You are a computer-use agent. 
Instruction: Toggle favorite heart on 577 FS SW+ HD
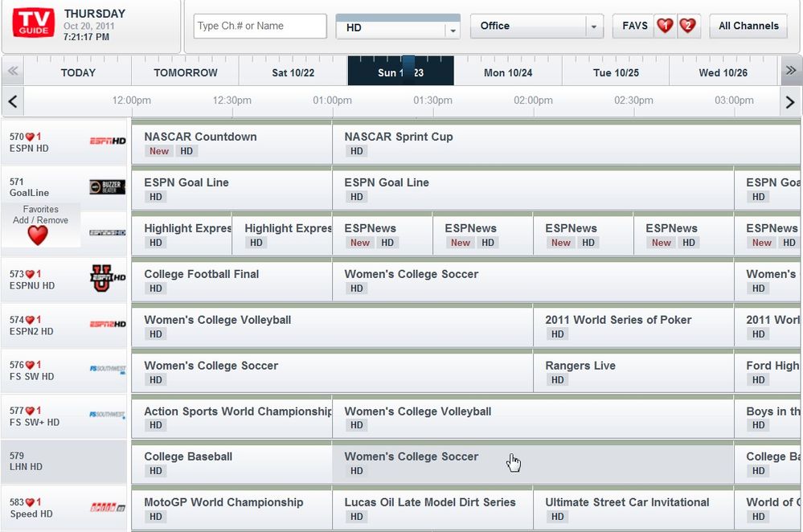(x=30, y=411)
